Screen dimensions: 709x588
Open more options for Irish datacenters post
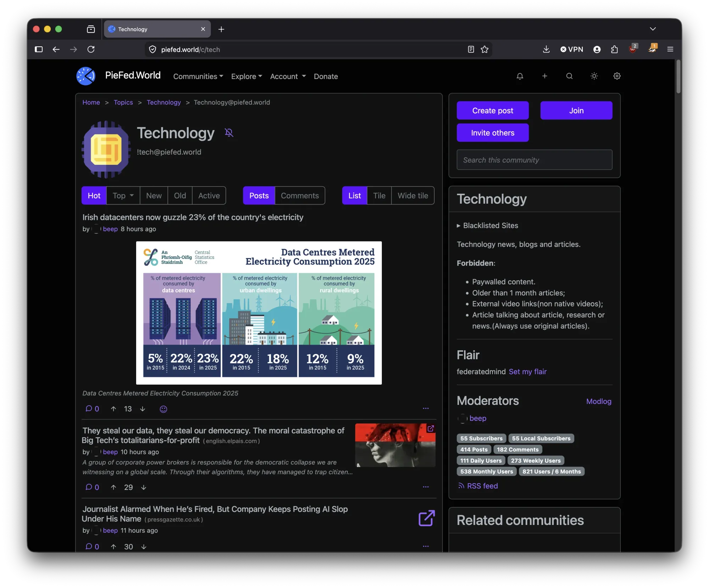pos(426,408)
